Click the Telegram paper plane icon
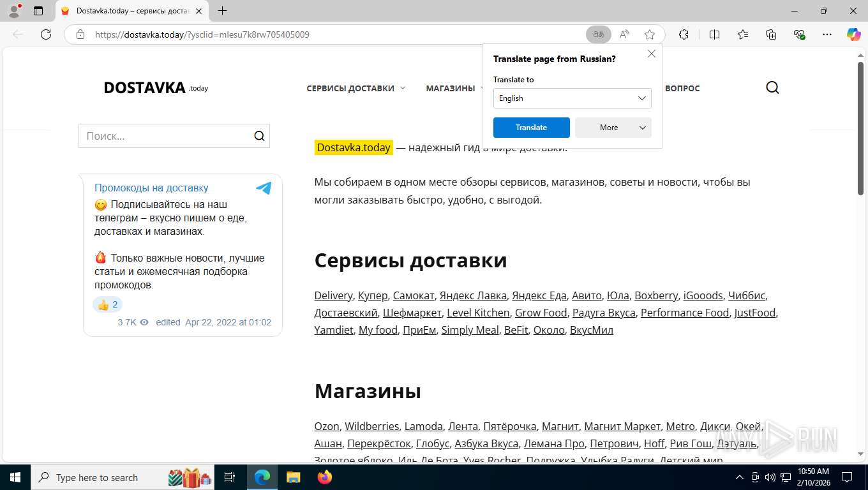The width and height of the screenshot is (868, 490). coord(264,188)
